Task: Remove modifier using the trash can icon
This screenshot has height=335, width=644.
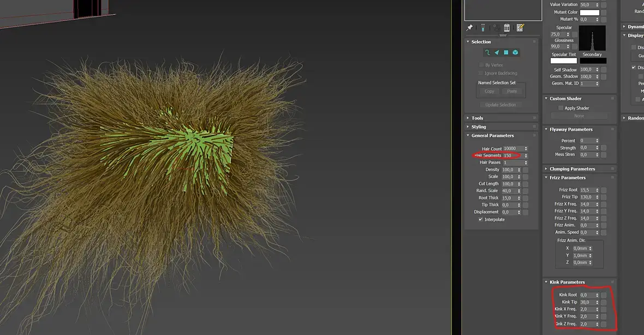Action: (507, 27)
